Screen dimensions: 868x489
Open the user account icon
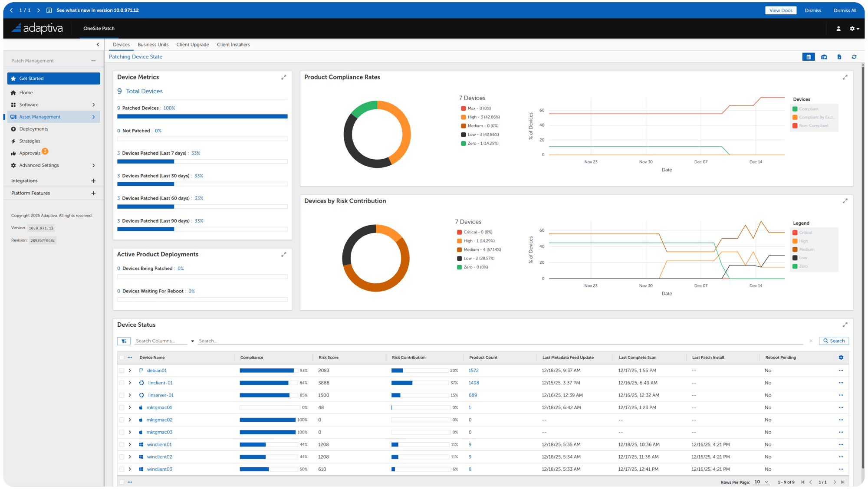(838, 29)
